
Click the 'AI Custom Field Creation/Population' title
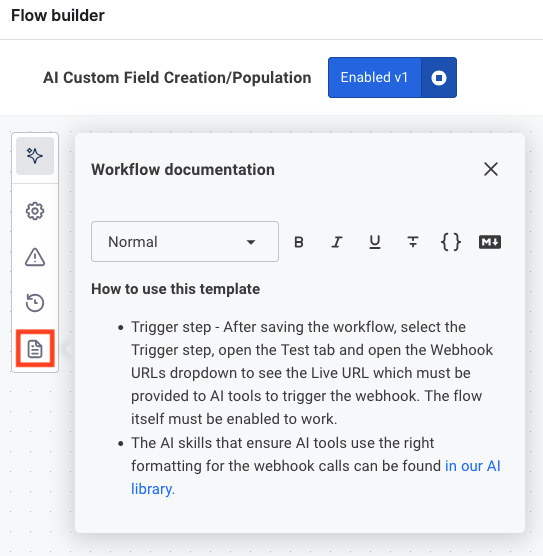[177, 77]
